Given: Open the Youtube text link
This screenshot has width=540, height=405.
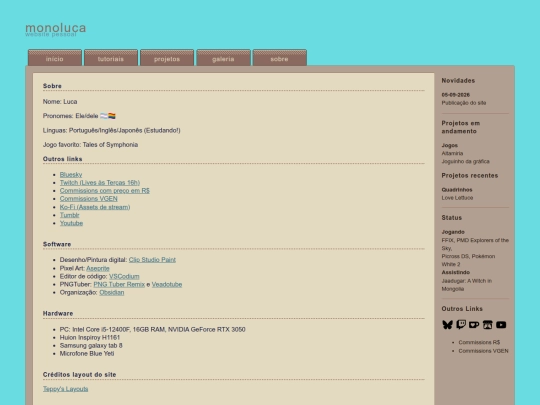Looking at the screenshot, I should coord(71,223).
